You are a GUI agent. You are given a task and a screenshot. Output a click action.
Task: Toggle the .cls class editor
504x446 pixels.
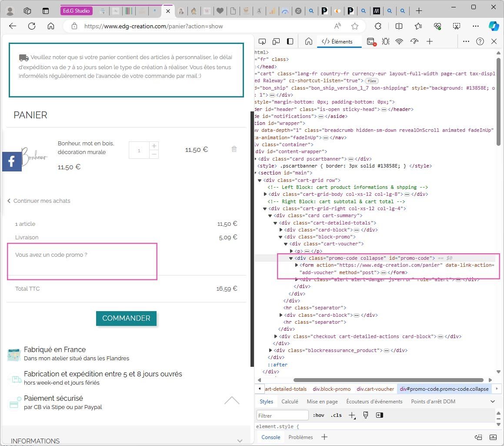pyautogui.click(x=336, y=415)
